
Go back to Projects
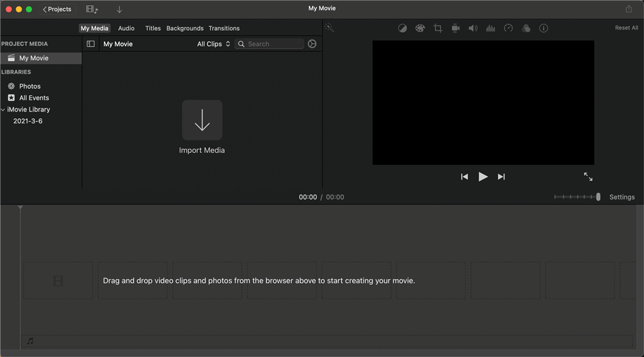[57, 9]
